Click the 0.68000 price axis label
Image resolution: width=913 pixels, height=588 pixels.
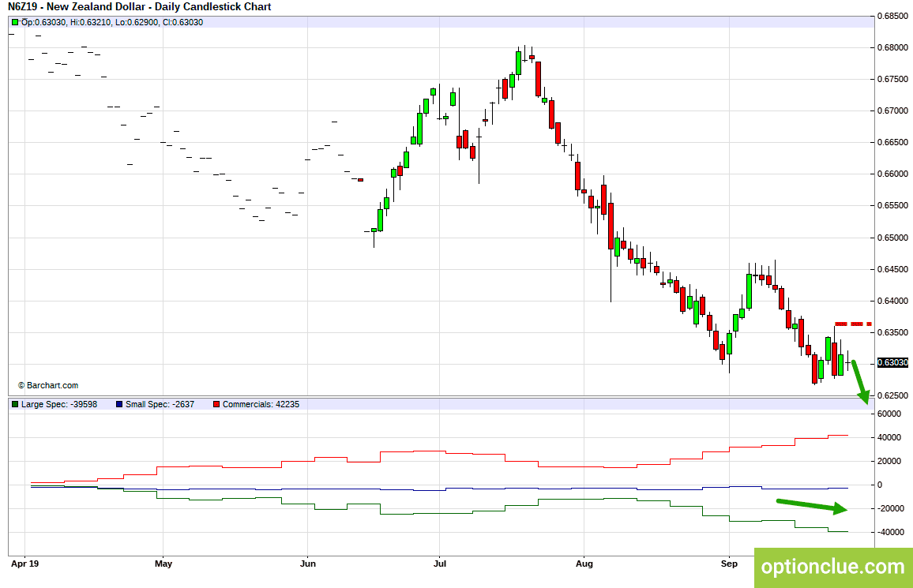(x=892, y=47)
